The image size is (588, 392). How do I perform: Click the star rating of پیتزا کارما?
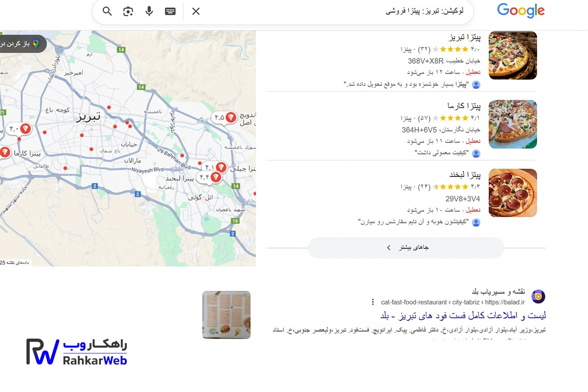click(450, 118)
